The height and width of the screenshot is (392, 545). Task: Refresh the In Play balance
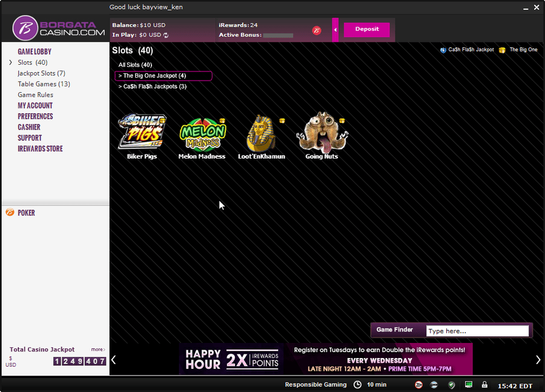click(x=166, y=35)
